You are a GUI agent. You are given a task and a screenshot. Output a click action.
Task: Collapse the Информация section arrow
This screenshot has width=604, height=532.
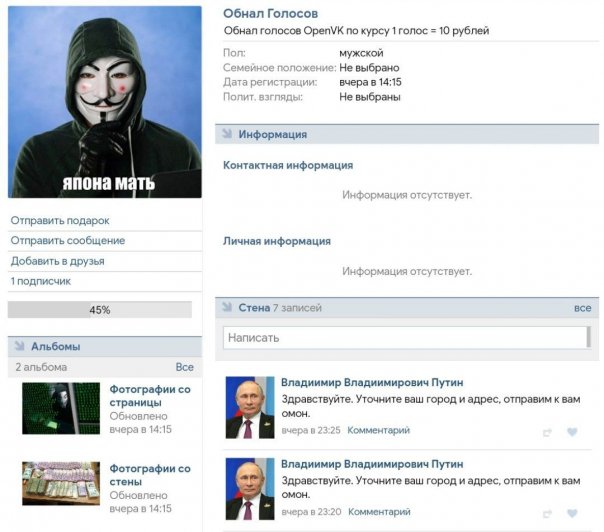pos(227,134)
